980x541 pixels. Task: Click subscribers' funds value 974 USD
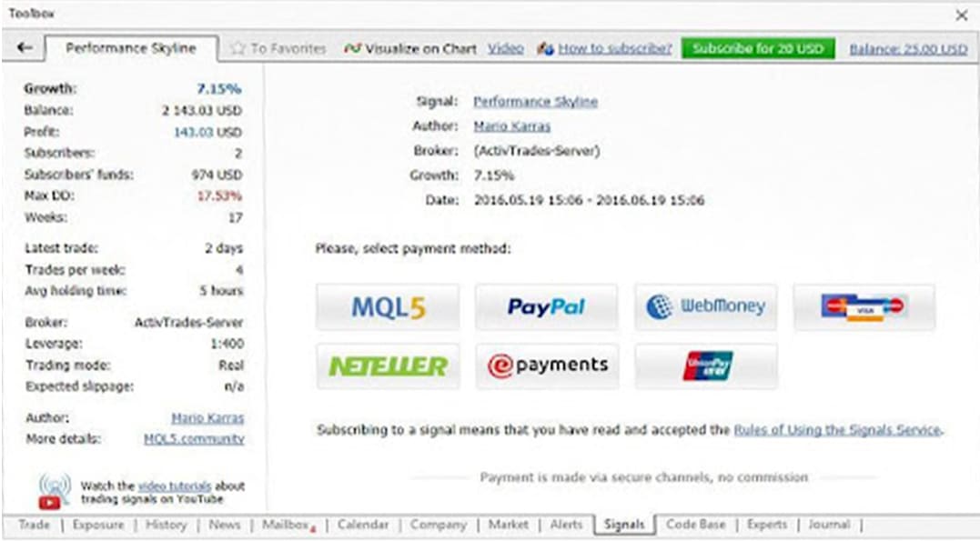[217, 175]
